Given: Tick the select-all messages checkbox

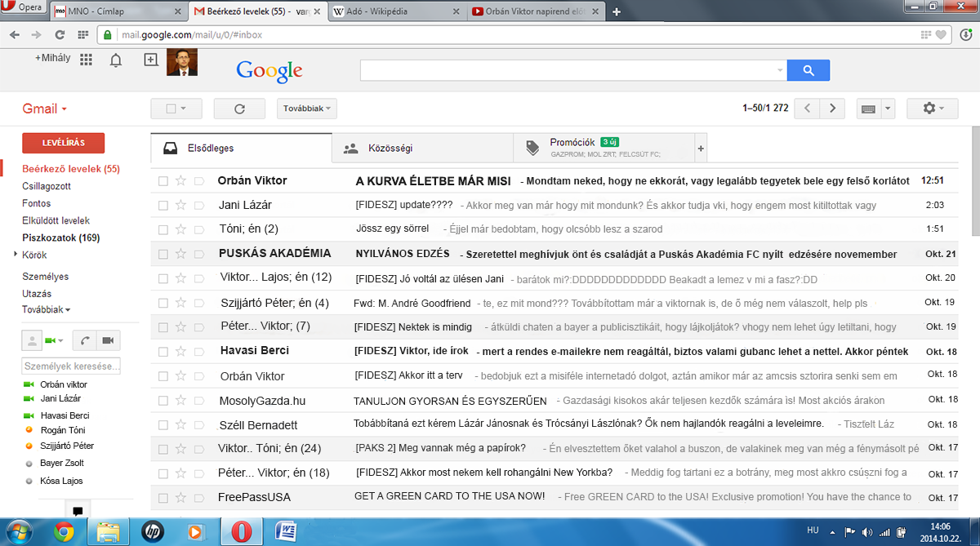Looking at the screenshot, I should [171, 108].
